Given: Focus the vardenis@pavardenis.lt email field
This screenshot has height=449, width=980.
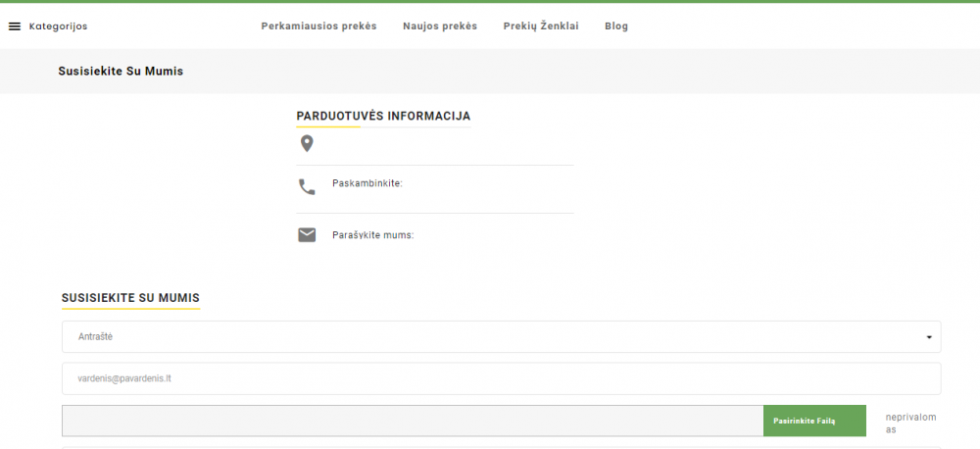Looking at the screenshot, I should (x=501, y=378).
